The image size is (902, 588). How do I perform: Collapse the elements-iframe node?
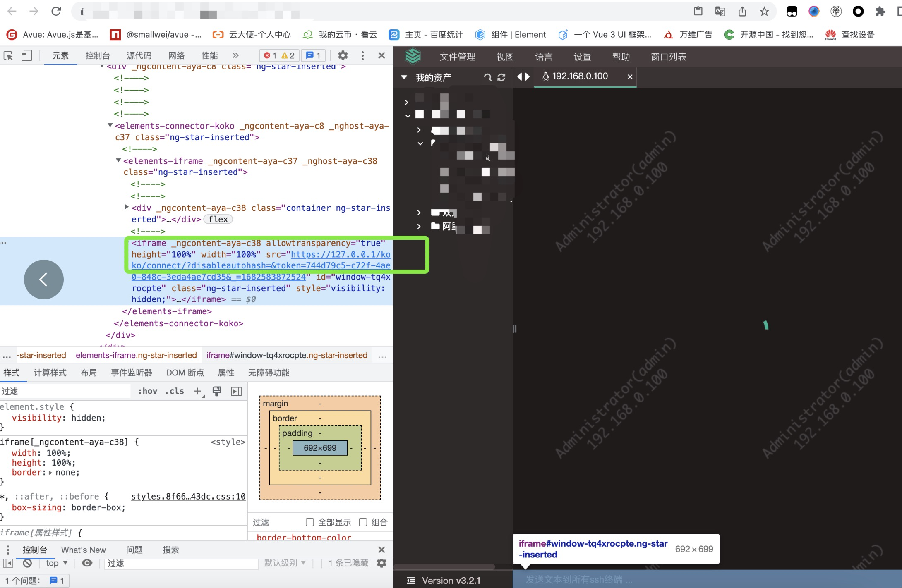tap(118, 160)
